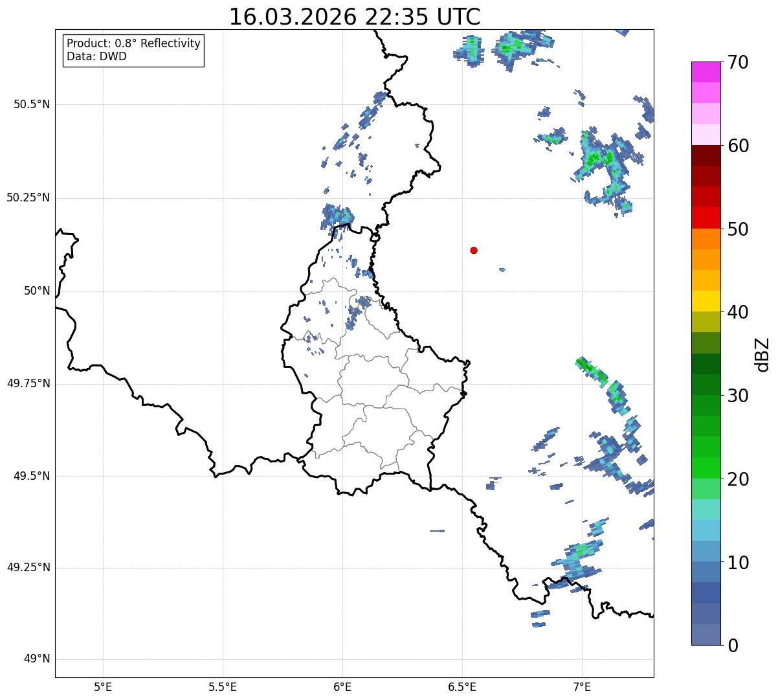Click the longitude label "7°E"

[582, 687]
